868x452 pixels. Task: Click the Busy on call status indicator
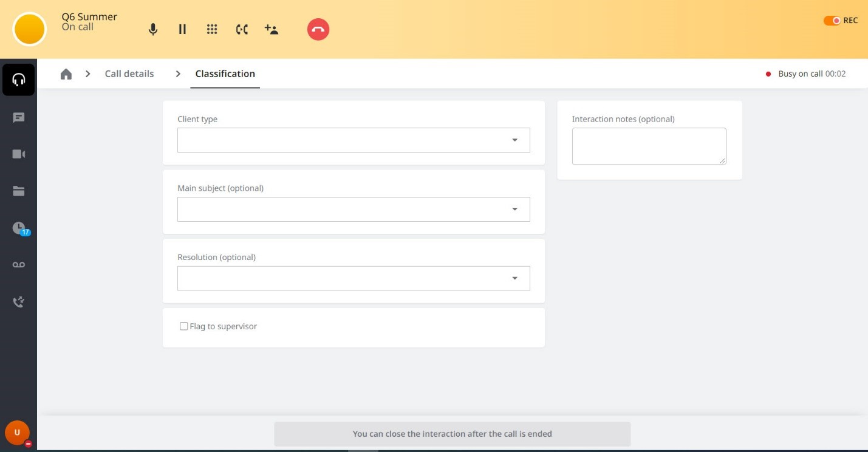click(x=806, y=74)
